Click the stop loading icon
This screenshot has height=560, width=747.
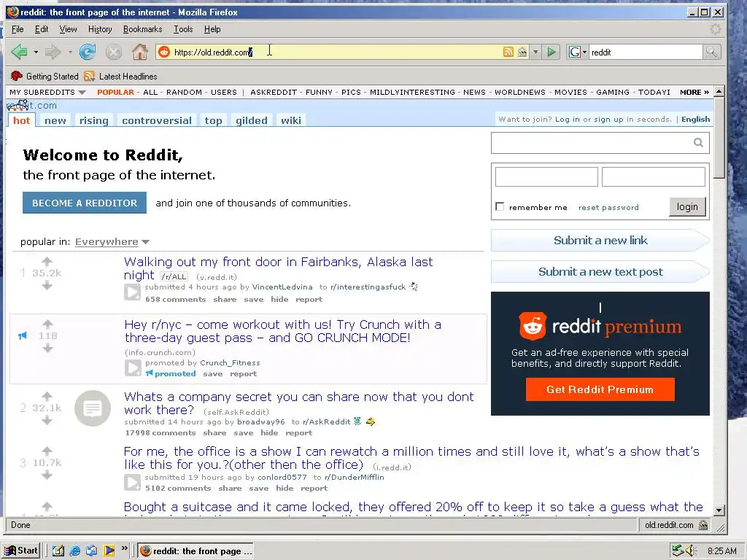(x=113, y=52)
